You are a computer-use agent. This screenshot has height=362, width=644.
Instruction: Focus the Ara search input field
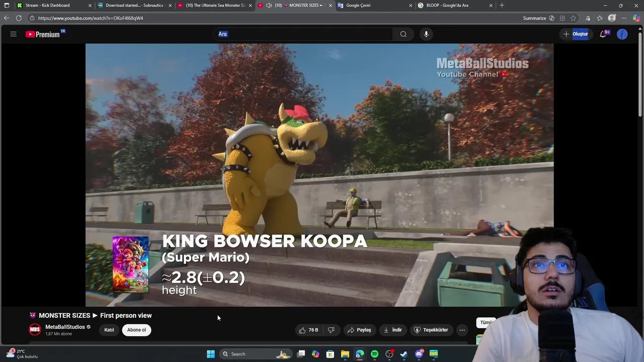click(303, 34)
